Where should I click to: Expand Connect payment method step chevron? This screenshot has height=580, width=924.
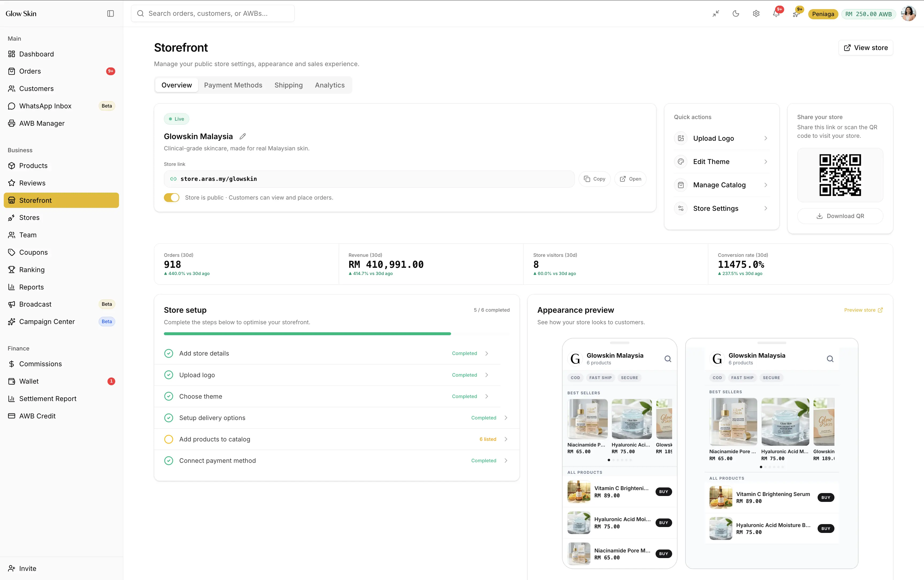506,461
